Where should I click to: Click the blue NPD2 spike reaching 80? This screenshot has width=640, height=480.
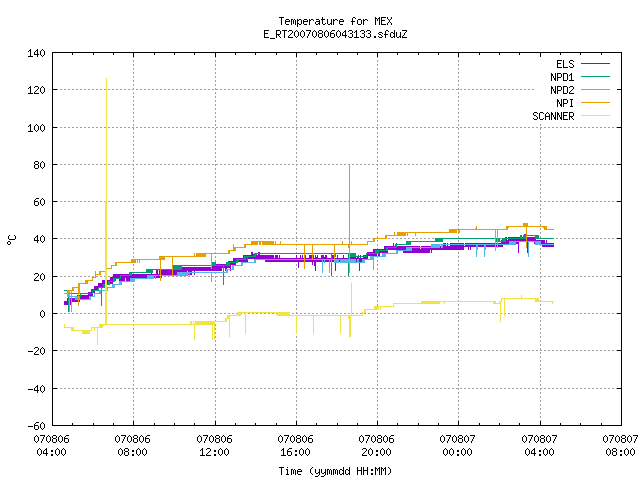pos(349,165)
